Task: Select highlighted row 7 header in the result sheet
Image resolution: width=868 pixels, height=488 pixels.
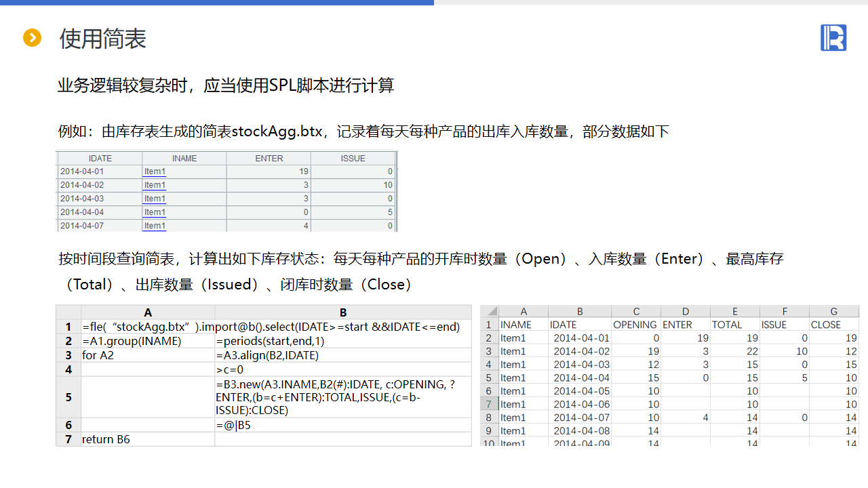Action: click(x=488, y=404)
